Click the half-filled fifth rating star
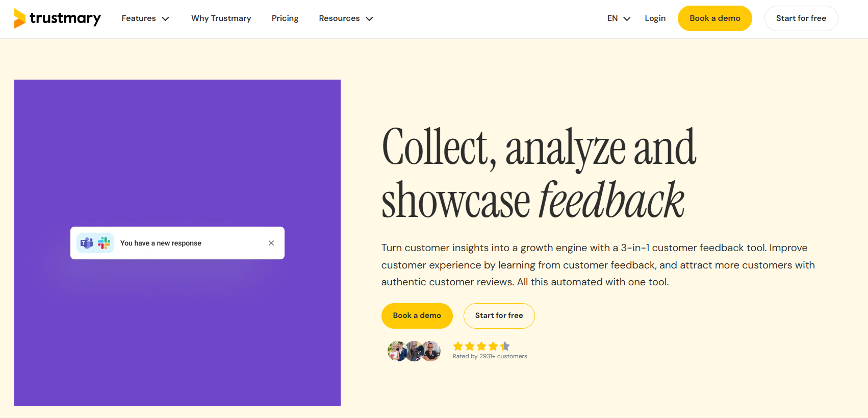Screen dimensions: 868x418 (x=504, y=346)
